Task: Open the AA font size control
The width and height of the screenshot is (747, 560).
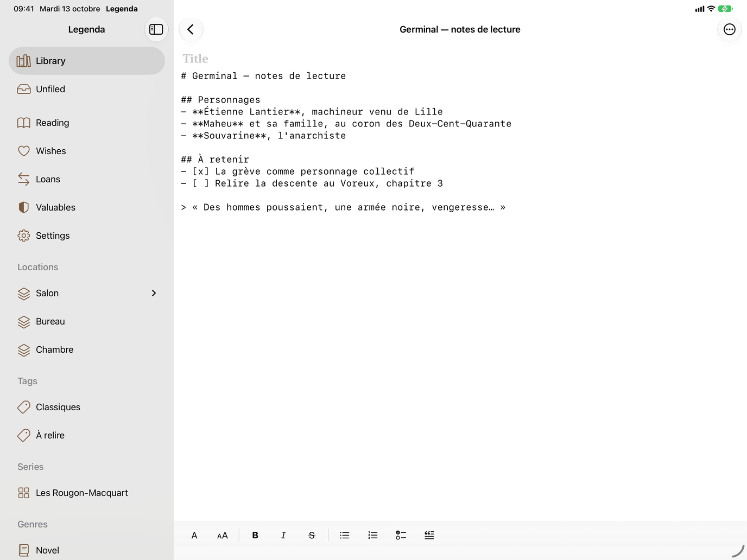Action: [x=223, y=536]
